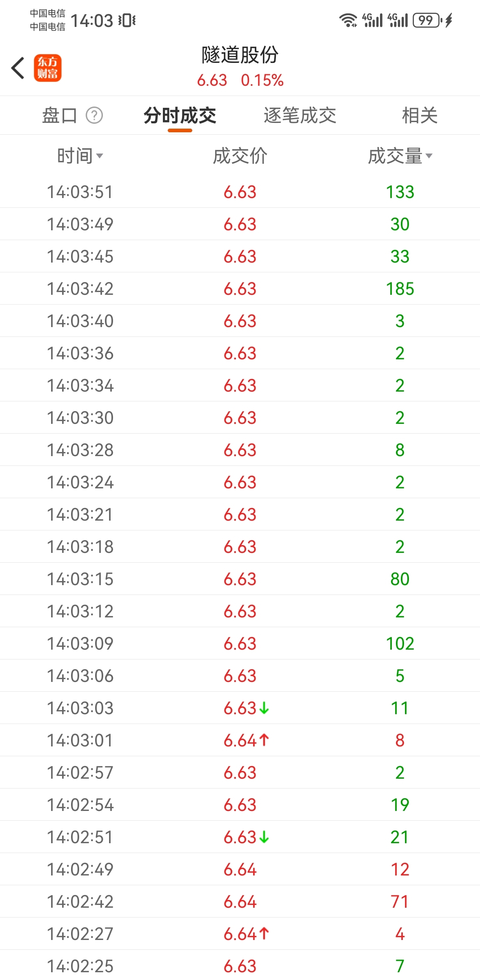
Task: Tap the back arrow icon
Action: [x=18, y=68]
